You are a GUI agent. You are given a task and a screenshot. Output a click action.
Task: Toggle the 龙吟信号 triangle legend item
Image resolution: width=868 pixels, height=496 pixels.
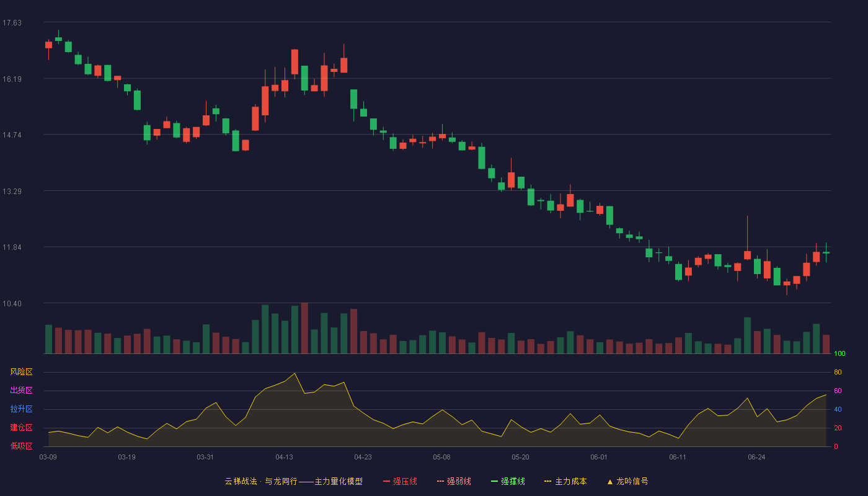click(627, 481)
